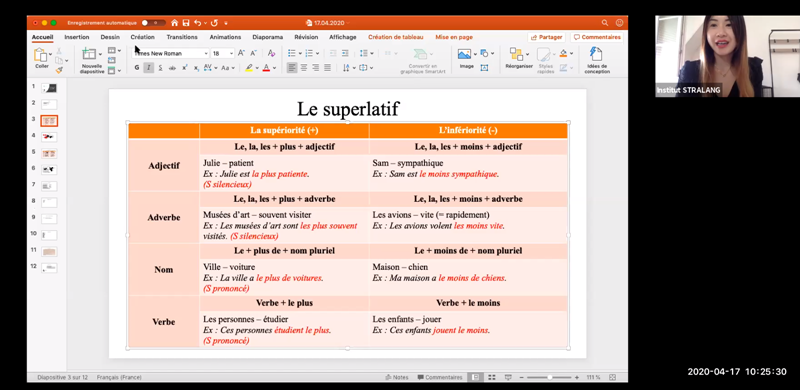Increase font size with the large A icon
800x390 pixels.
tap(241, 53)
